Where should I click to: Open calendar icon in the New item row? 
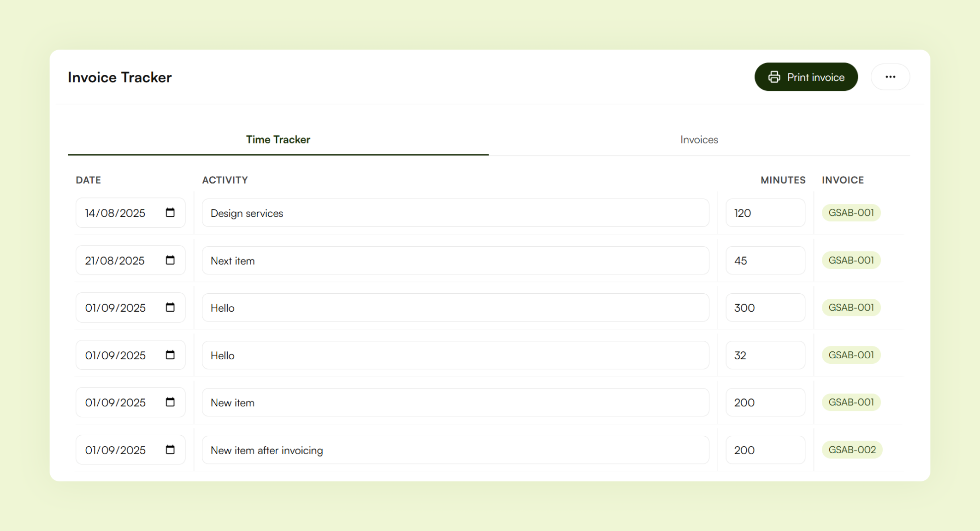pyautogui.click(x=170, y=402)
